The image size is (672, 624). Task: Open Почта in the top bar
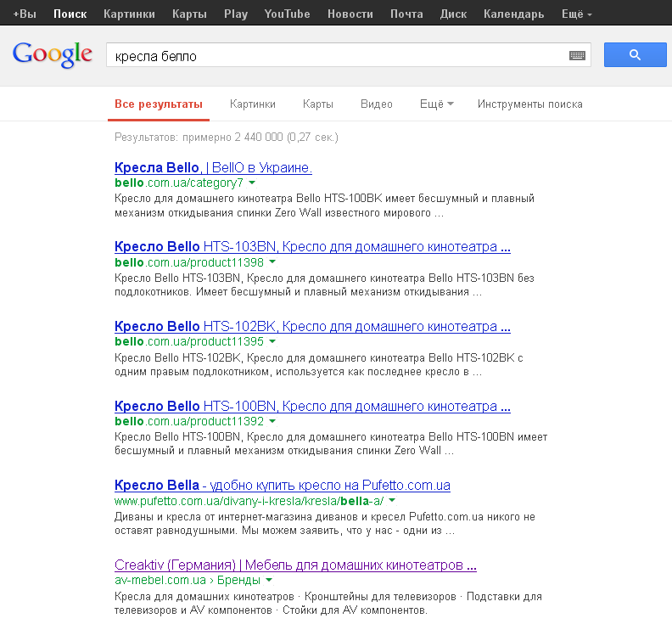click(x=406, y=14)
